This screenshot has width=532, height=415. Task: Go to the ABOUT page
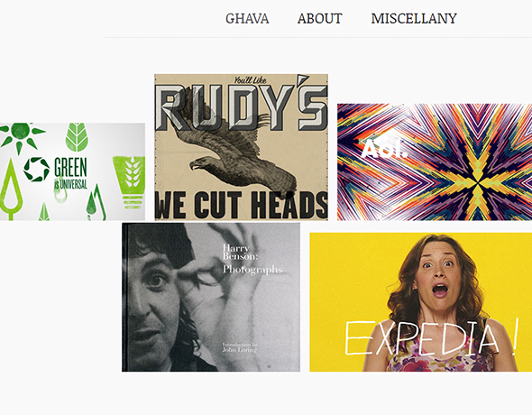pos(319,18)
